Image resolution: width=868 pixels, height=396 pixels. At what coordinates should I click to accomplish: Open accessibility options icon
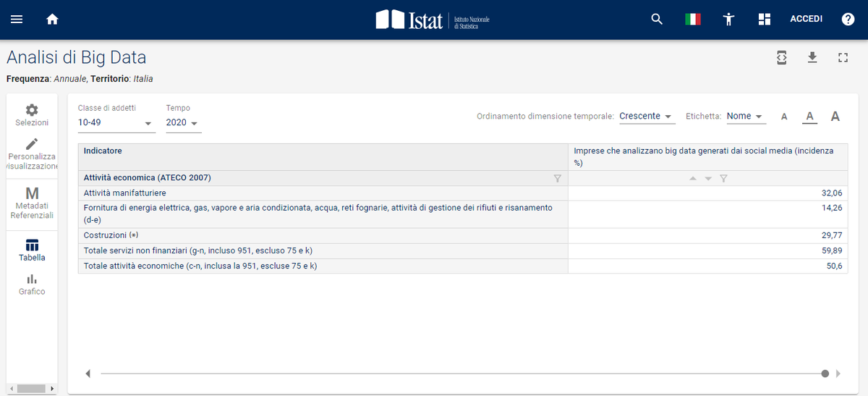tap(728, 19)
